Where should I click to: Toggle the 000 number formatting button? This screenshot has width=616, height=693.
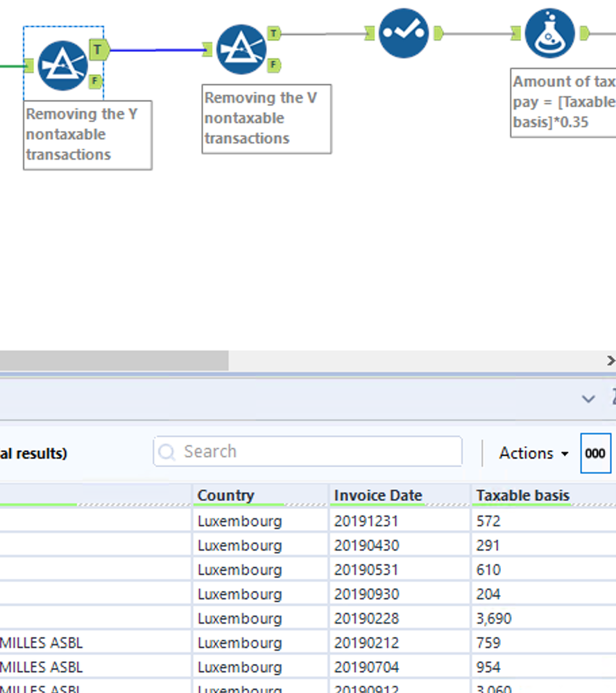point(595,453)
